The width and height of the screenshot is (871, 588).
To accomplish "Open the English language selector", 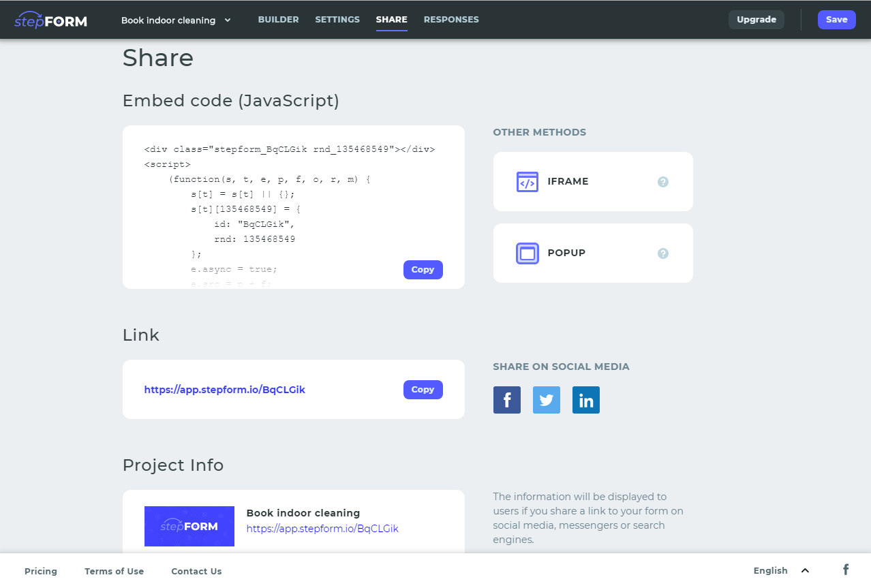I will tap(780, 570).
